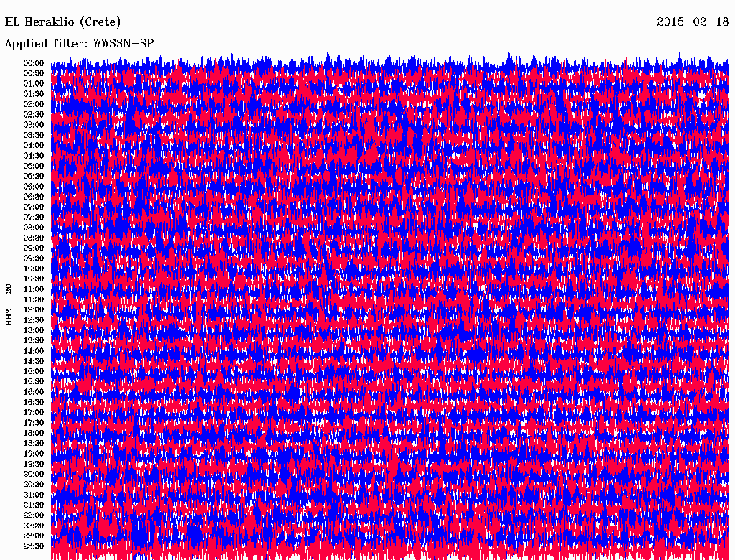Select the 23:00 time label
This screenshot has height=560, width=735.
(x=33, y=536)
